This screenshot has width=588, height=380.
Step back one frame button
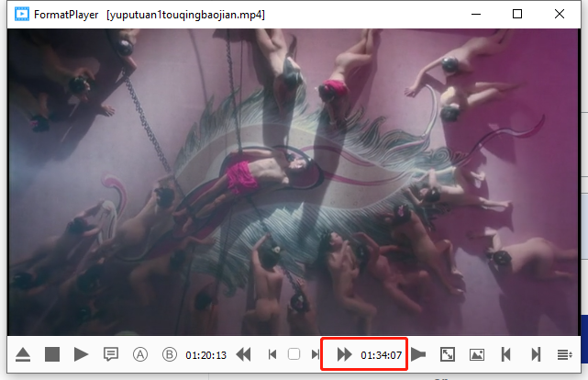click(272, 354)
